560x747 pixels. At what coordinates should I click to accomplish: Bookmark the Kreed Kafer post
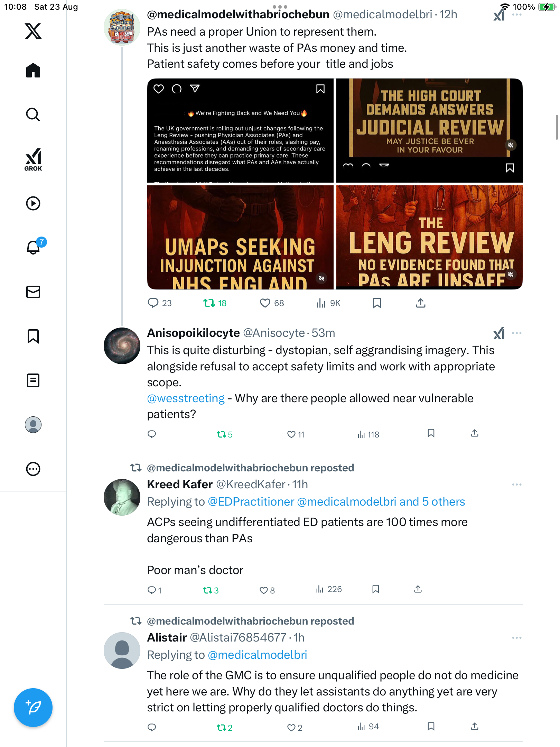pos(376,589)
